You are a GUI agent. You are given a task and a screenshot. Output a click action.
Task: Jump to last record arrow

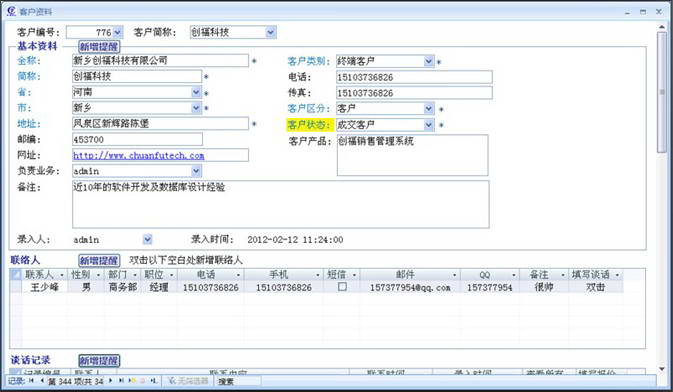121,381
